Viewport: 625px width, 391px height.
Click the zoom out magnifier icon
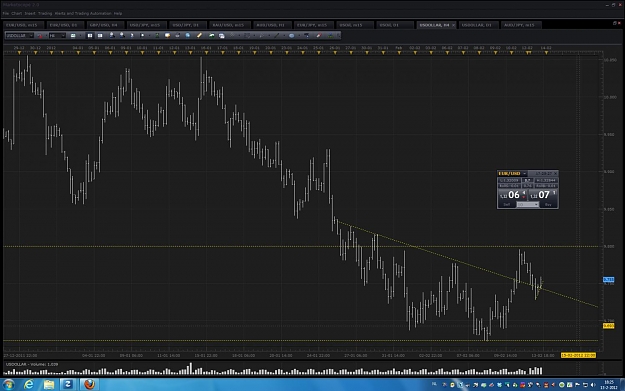[x=122, y=35]
